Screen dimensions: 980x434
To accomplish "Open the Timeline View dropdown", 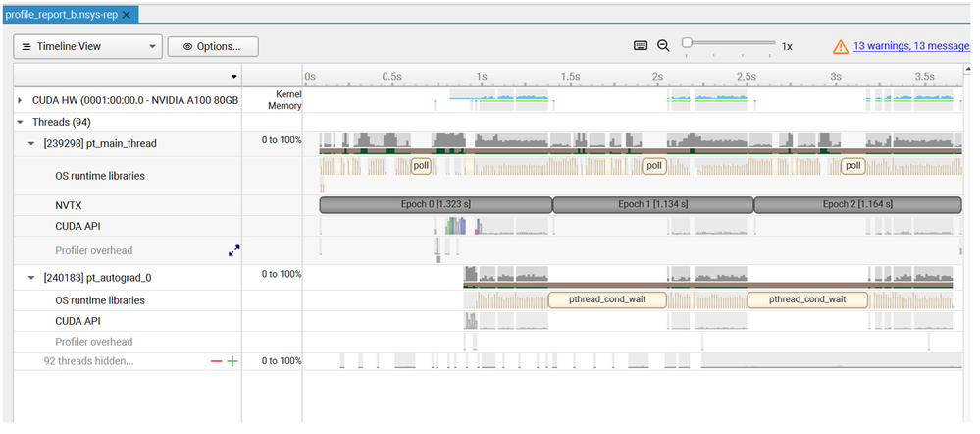I will pyautogui.click(x=87, y=46).
